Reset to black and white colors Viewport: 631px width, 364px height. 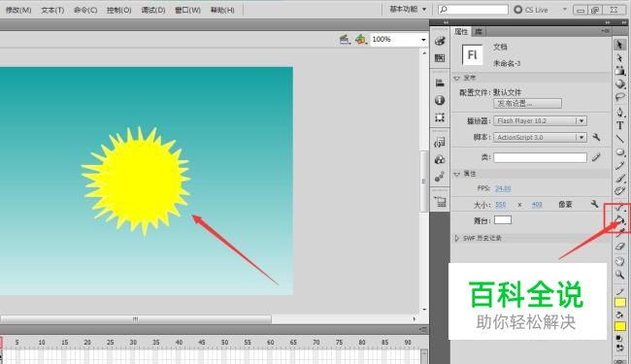click(619, 339)
